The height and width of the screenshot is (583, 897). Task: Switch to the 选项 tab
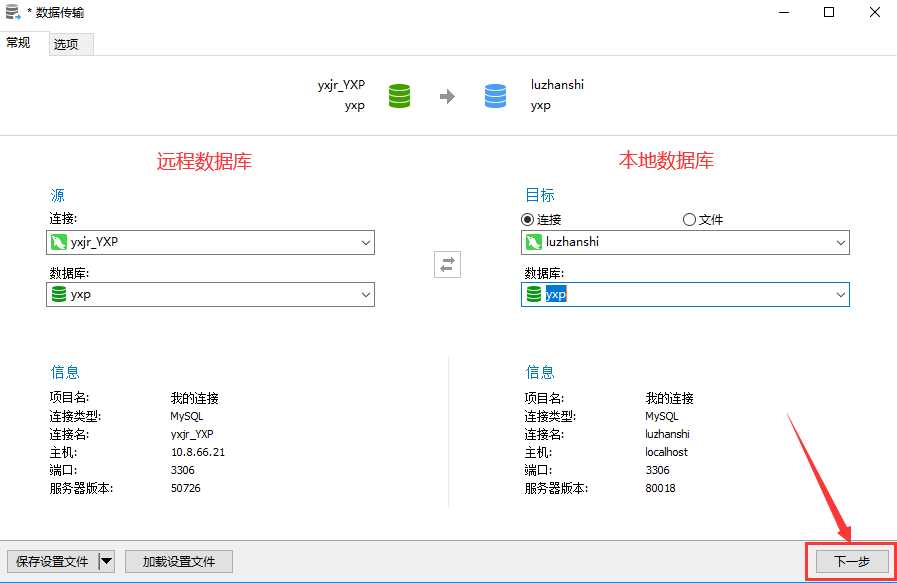pos(68,43)
